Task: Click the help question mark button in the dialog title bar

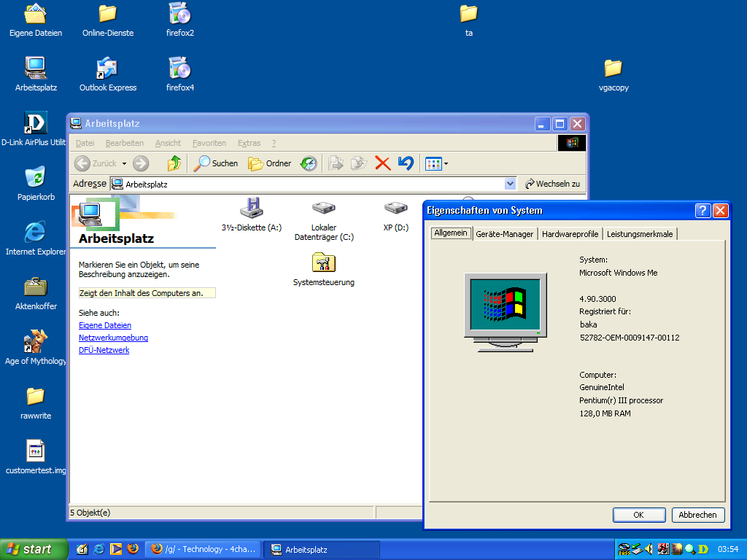Action: coord(703,211)
